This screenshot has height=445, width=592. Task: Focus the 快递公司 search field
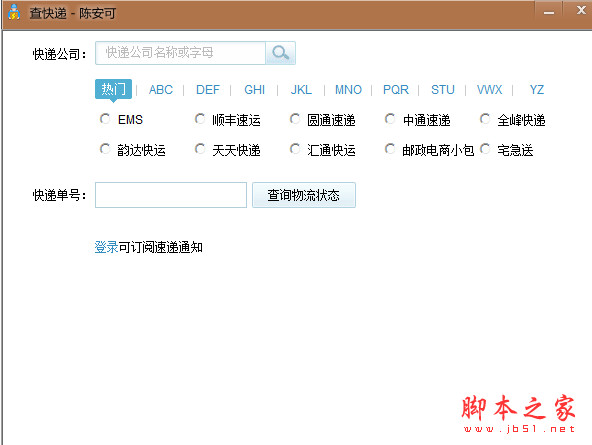(180, 53)
